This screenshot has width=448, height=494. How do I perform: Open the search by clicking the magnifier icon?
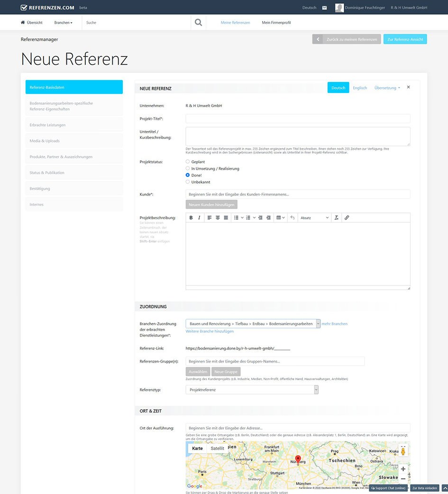198,22
